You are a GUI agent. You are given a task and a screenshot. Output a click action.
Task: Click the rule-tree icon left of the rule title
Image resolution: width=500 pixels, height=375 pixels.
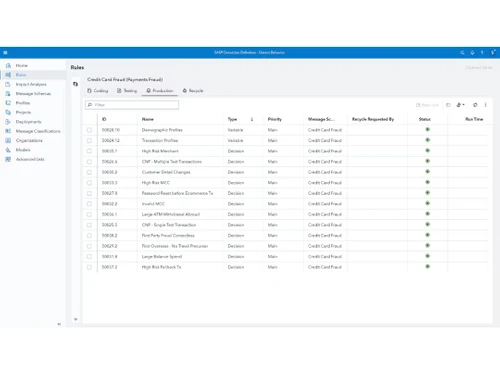click(x=76, y=84)
